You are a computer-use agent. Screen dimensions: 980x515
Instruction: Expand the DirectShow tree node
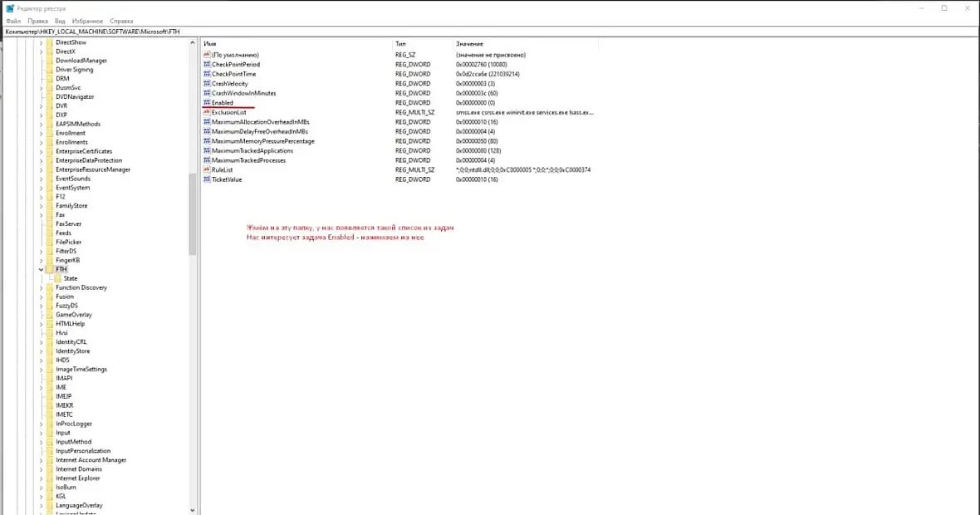coord(42,42)
